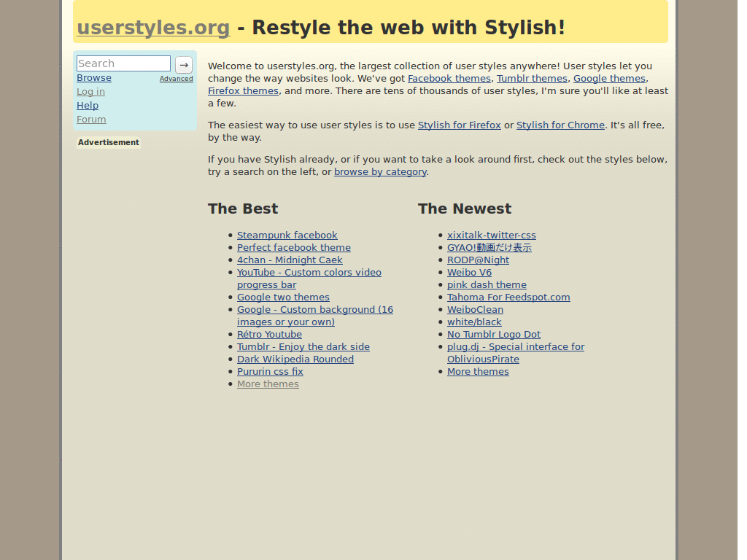Image resolution: width=747 pixels, height=560 pixels.
Task: Follow the Stylish for Chrome link
Action: 560,125
